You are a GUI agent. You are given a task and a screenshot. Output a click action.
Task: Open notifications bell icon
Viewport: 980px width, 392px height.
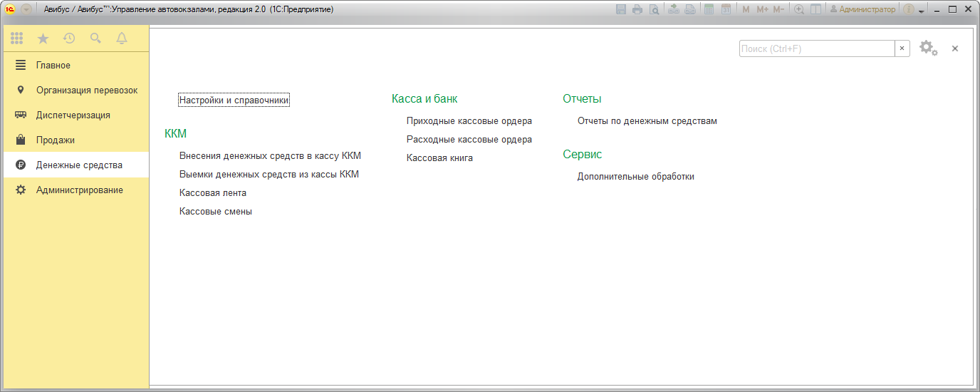[122, 38]
